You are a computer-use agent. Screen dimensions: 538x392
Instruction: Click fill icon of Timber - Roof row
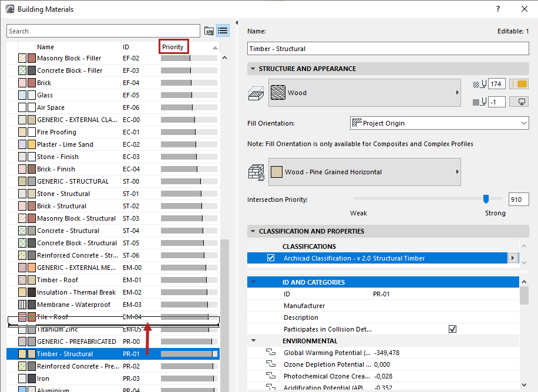[x=22, y=280]
